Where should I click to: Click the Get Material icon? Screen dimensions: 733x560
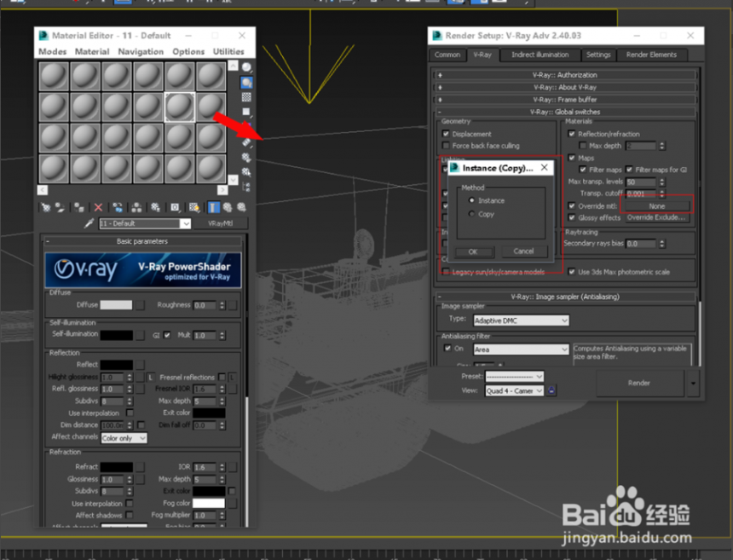(46, 207)
